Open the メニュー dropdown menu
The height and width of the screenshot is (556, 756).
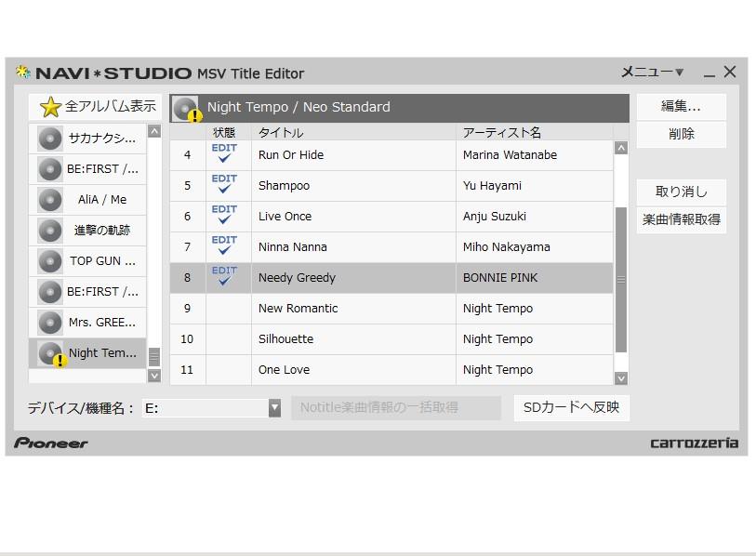click(652, 73)
